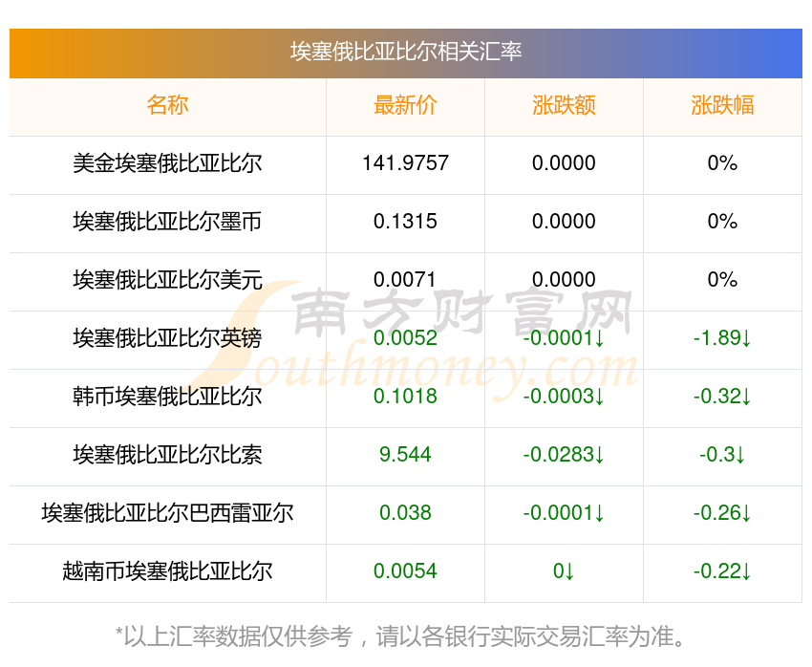Click the change value 0↓

click(x=564, y=571)
